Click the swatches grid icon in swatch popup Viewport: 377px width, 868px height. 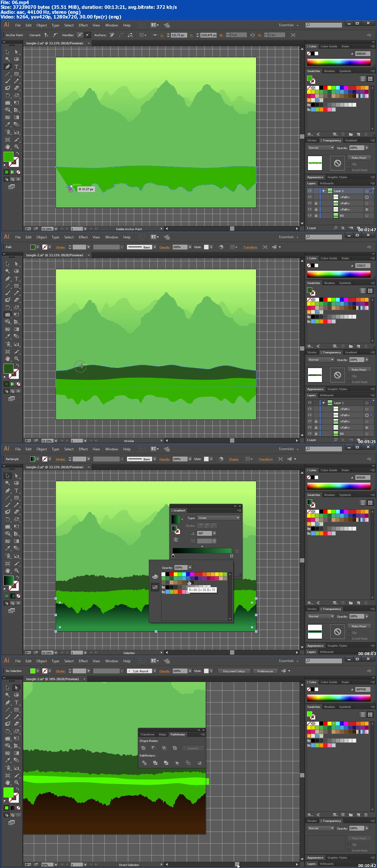click(155, 587)
